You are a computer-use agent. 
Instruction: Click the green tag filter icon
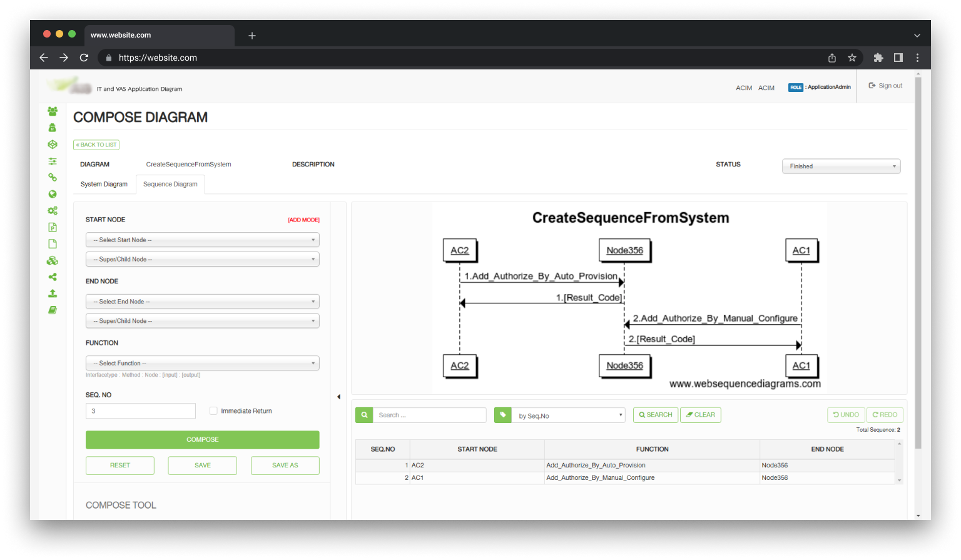[502, 415]
